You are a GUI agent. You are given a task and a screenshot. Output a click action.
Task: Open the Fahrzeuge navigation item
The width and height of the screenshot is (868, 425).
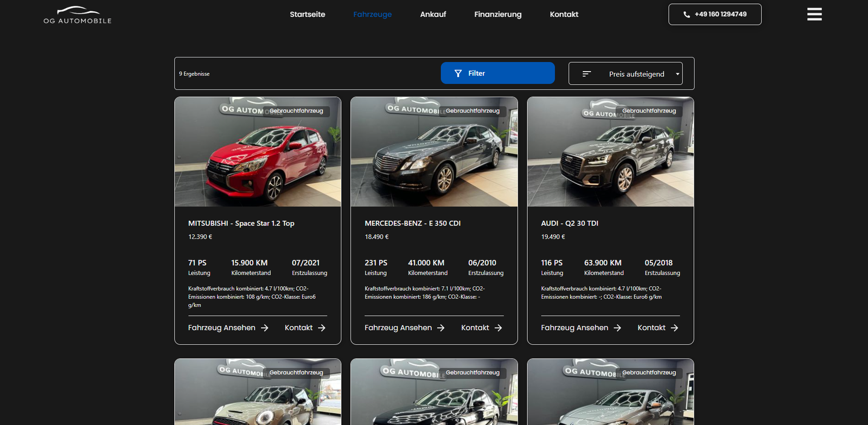click(x=372, y=15)
